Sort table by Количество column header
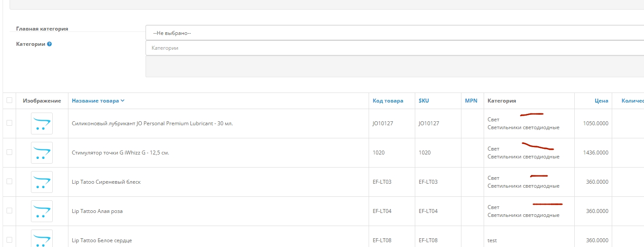 click(x=632, y=101)
